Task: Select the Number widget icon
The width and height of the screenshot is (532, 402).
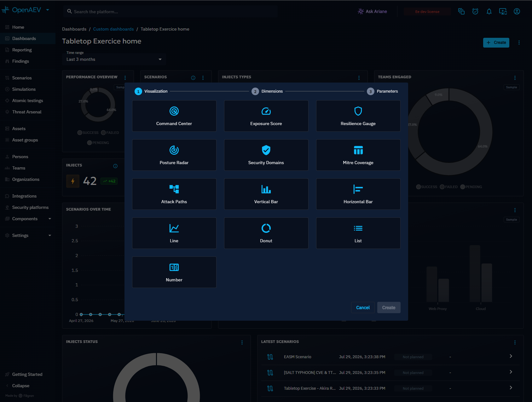Action: [174, 267]
